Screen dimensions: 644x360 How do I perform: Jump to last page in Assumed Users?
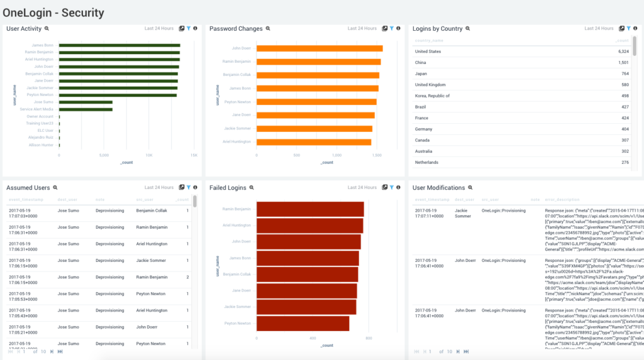tap(60, 351)
